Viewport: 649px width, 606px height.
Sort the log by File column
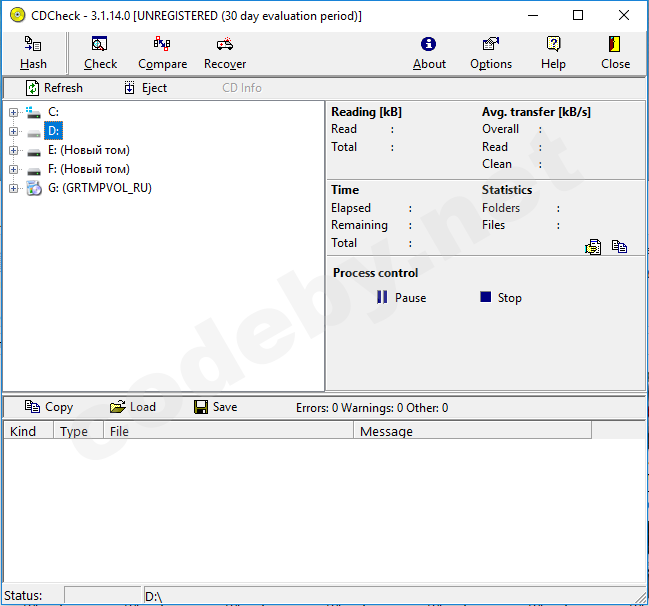[228, 430]
